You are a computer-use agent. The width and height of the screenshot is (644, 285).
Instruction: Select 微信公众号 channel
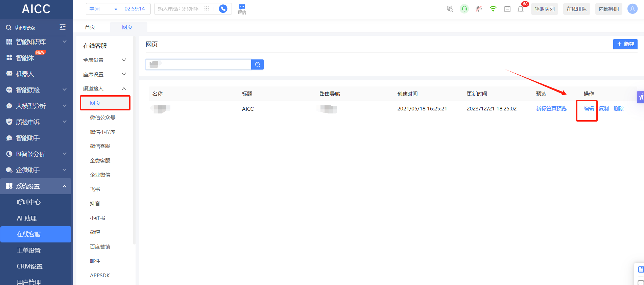pyautogui.click(x=102, y=117)
